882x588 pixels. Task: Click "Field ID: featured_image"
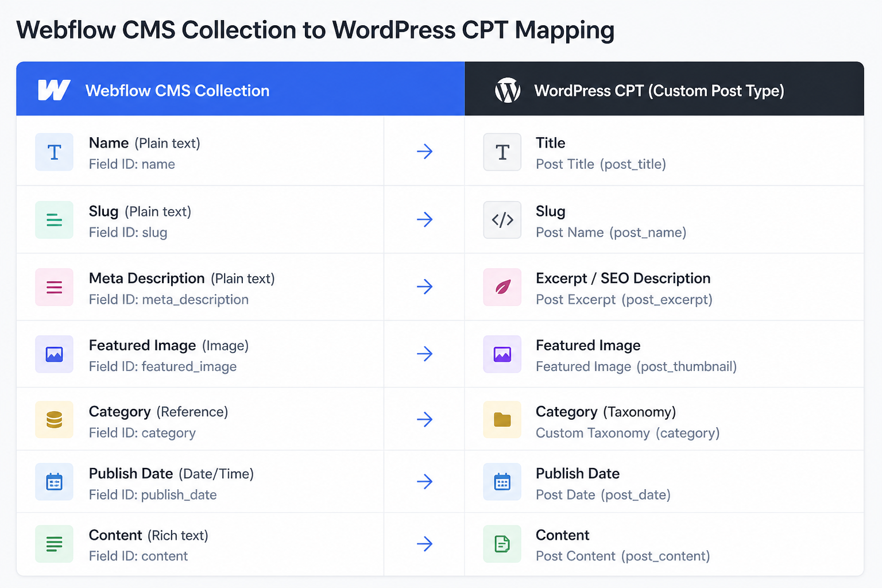(163, 366)
